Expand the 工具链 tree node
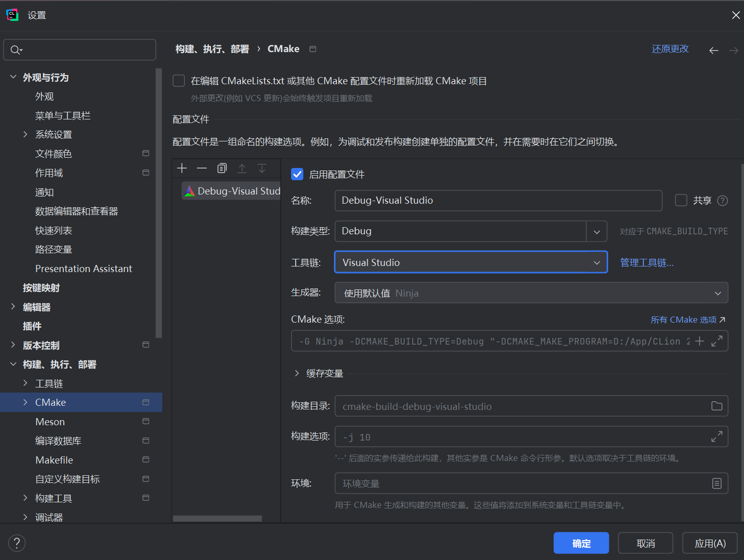Image resolution: width=744 pixels, height=560 pixels. click(x=26, y=383)
